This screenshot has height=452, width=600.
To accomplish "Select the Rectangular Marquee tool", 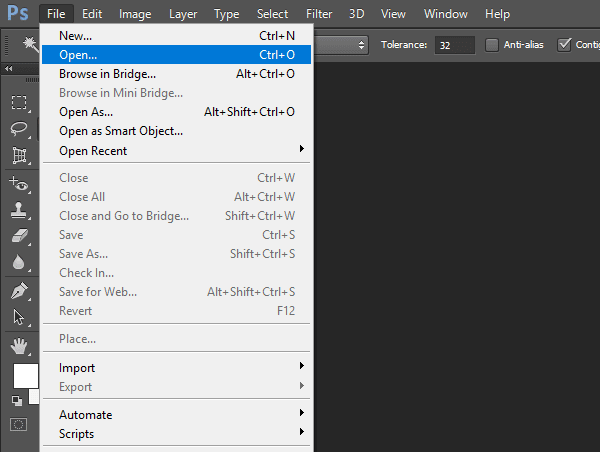I will (x=19, y=102).
